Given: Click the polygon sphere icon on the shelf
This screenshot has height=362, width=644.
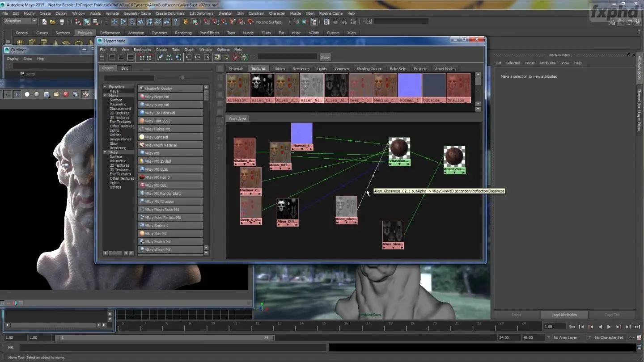Looking at the screenshot, I should 20,42.
